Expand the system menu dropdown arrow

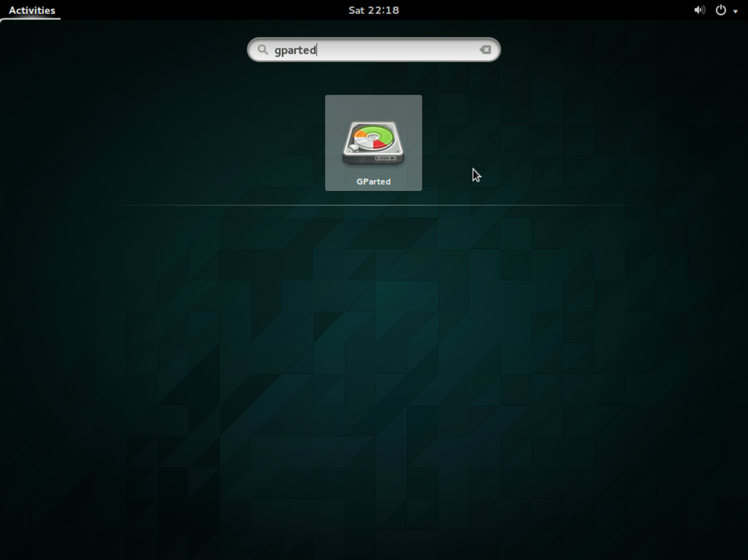(735, 11)
